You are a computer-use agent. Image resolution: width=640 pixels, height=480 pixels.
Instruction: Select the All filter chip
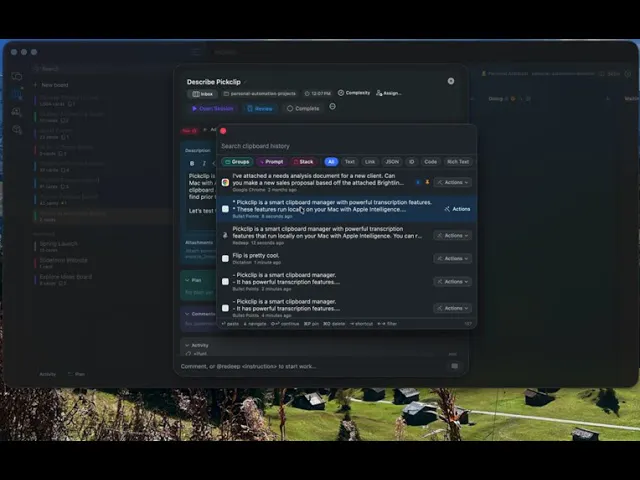pos(331,162)
